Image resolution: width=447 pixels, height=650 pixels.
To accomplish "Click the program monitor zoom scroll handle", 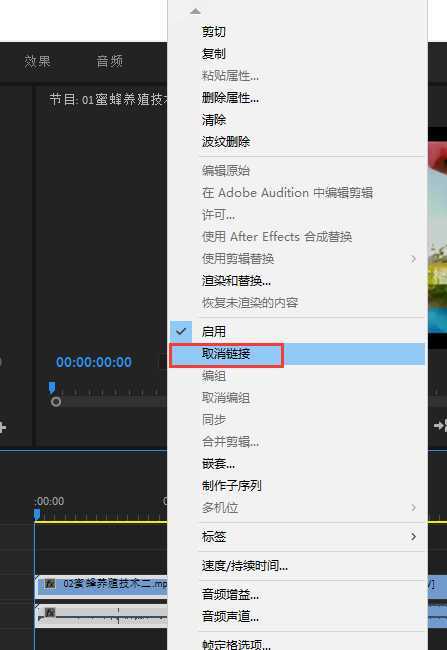I will point(56,402).
